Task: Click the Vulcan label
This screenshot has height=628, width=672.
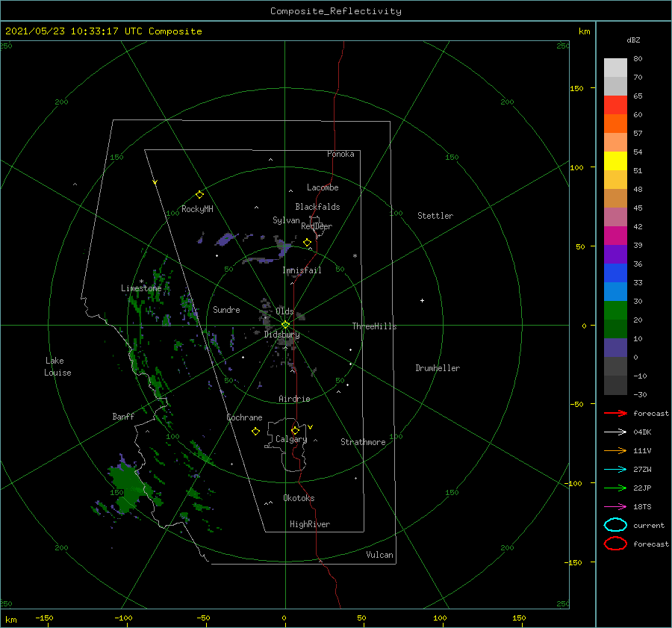Action: pyautogui.click(x=379, y=555)
